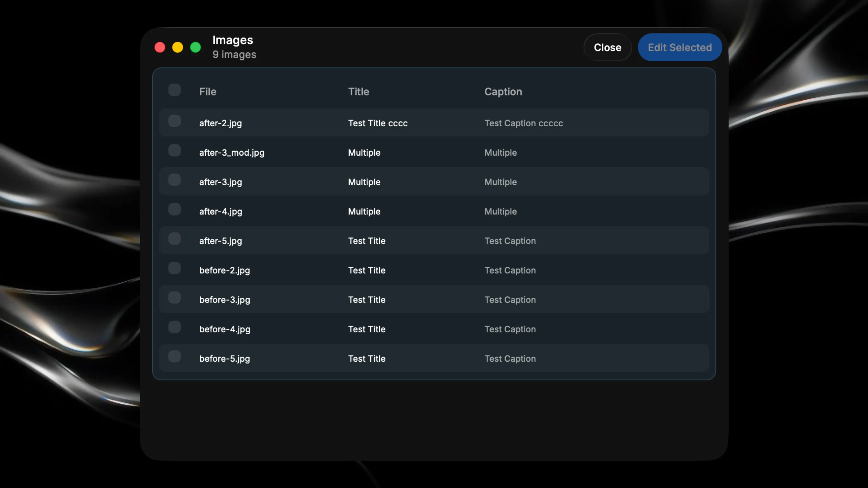Maximize the window with the green button
This screenshot has width=868, height=488.
[195, 47]
